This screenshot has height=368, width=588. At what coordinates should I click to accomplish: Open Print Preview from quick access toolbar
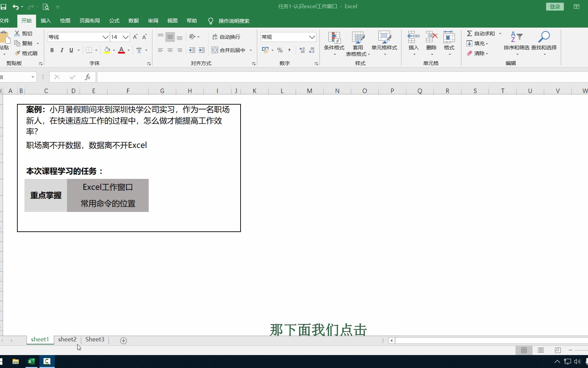46,7
